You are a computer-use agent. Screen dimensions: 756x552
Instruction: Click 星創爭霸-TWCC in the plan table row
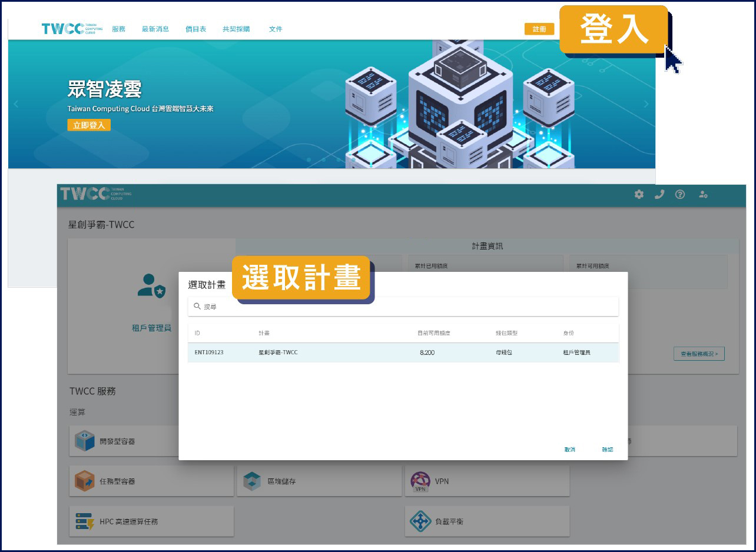tap(278, 353)
